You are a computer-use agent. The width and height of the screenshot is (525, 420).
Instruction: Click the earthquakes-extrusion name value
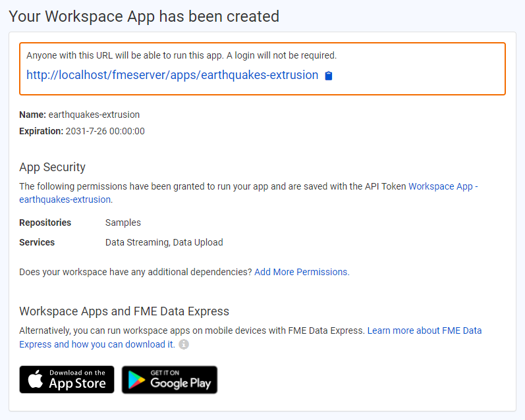pos(94,115)
